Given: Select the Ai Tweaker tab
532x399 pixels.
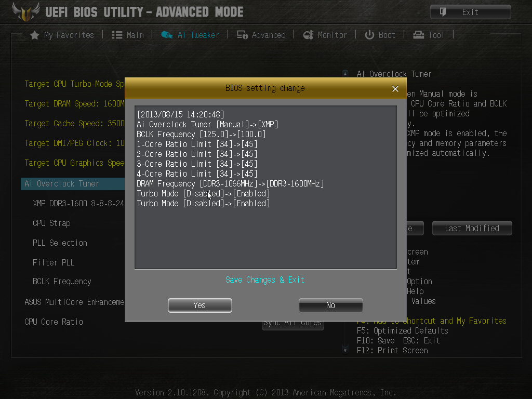Looking at the screenshot, I should point(190,35).
